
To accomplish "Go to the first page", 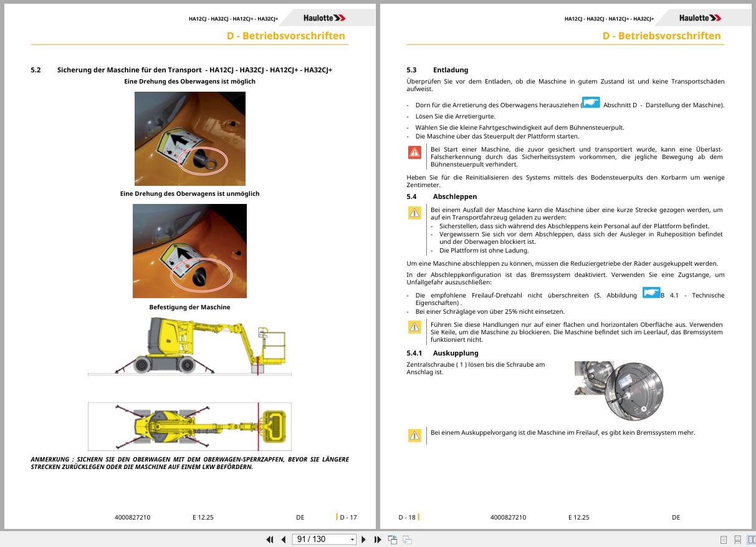I will [270, 540].
